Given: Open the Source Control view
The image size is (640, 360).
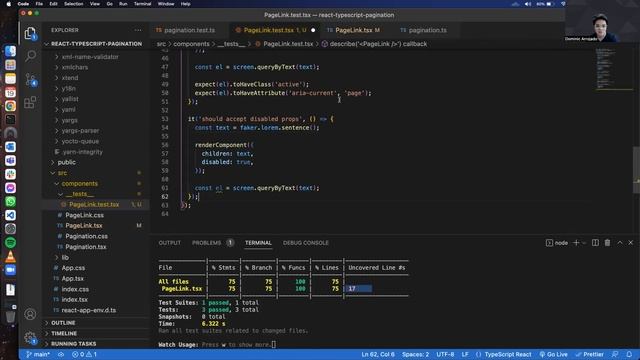Looking at the screenshot, I should click(x=30, y=79).
